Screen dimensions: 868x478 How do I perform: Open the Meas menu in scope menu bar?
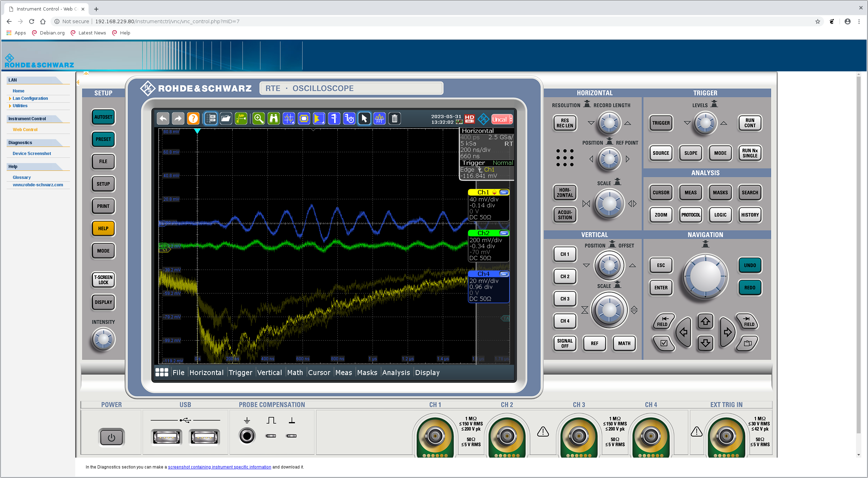point(343,373)
